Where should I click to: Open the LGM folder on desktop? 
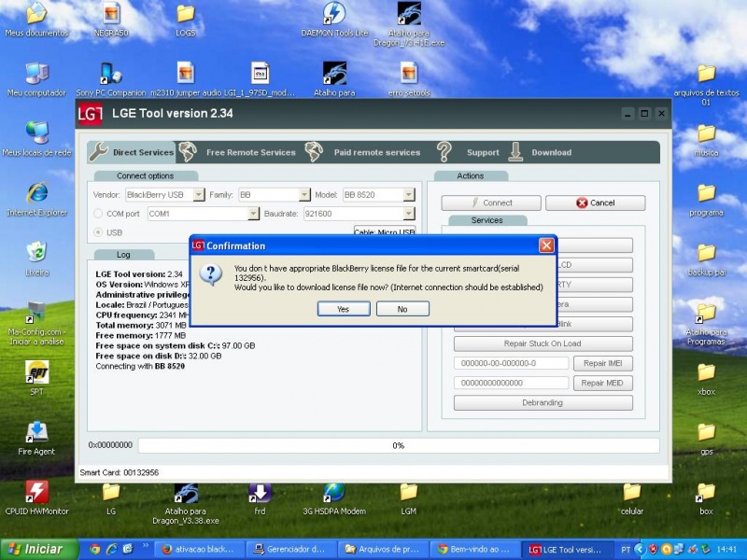point(409,498)
